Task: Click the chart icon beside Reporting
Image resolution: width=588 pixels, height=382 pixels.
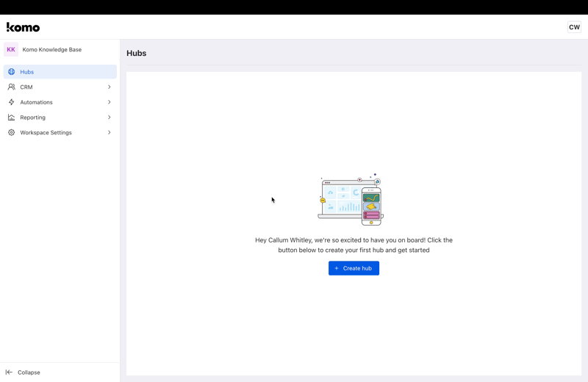Action: [11, 118]
